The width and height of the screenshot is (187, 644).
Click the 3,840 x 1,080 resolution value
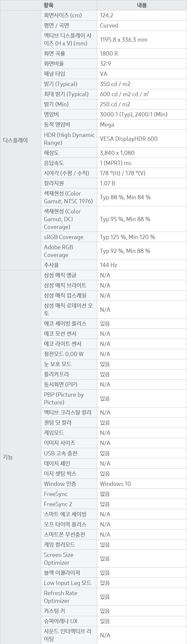(117, 153)
